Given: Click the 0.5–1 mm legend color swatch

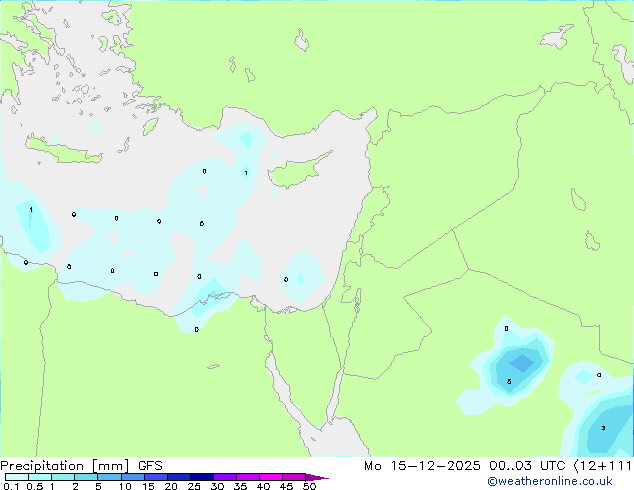Looking at the screenshot, I should tap(40, 477).
